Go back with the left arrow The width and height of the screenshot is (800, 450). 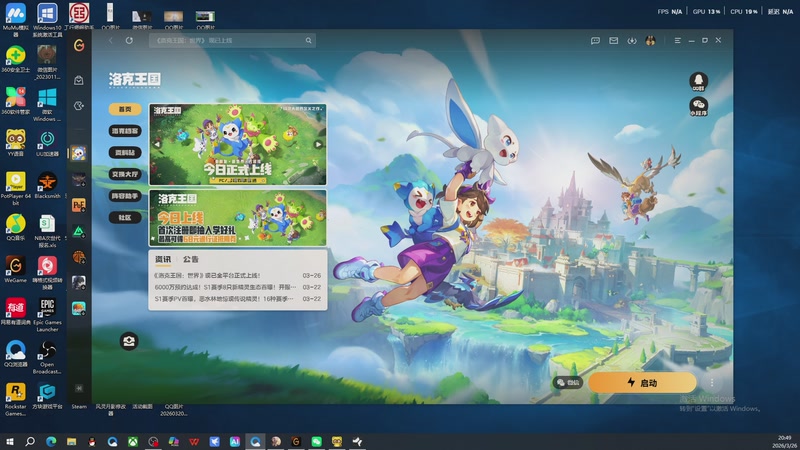(110, 40)
